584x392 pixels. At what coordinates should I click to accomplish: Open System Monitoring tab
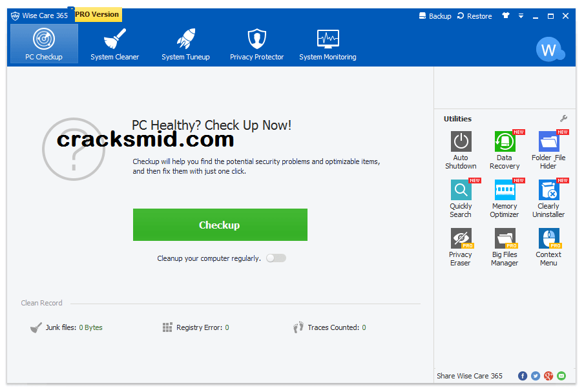pyautogui.click(x=328, y=44)
